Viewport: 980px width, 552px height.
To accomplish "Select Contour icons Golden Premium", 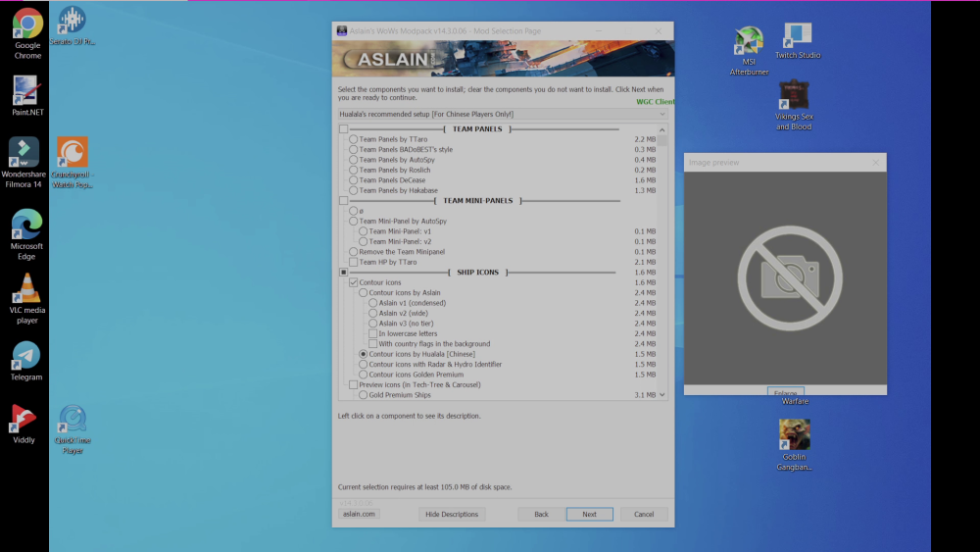I will (x=364, y=375).
